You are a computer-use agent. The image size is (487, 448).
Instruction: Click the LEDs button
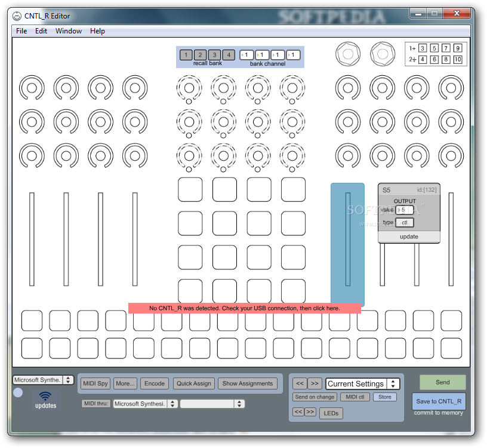click(331, 413)
